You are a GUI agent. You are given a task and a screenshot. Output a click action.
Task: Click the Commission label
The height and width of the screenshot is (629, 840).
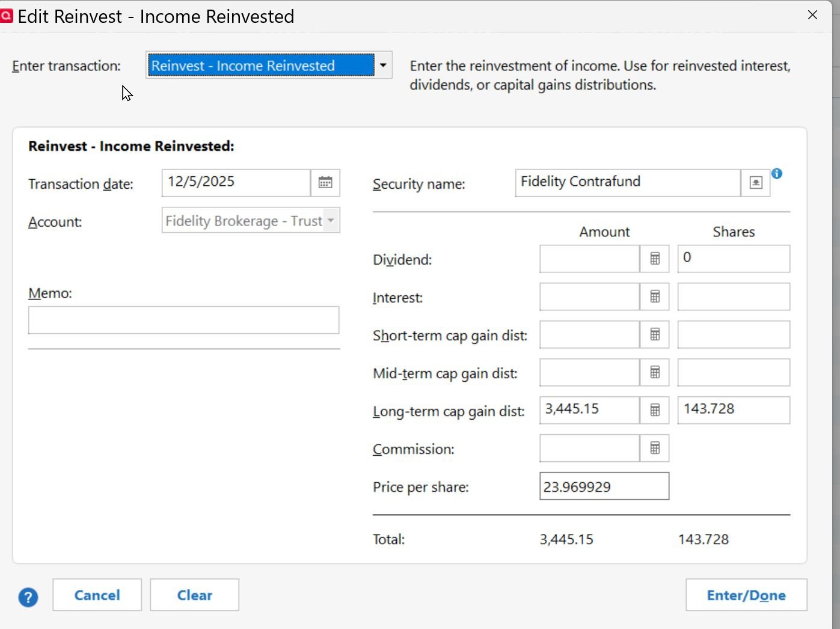click(414, 449)
